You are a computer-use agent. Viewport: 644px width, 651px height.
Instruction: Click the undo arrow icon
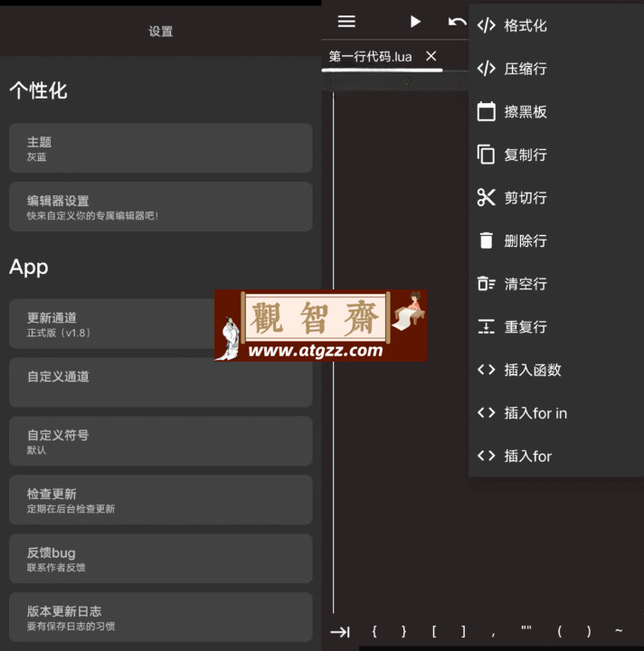point(457,22)
